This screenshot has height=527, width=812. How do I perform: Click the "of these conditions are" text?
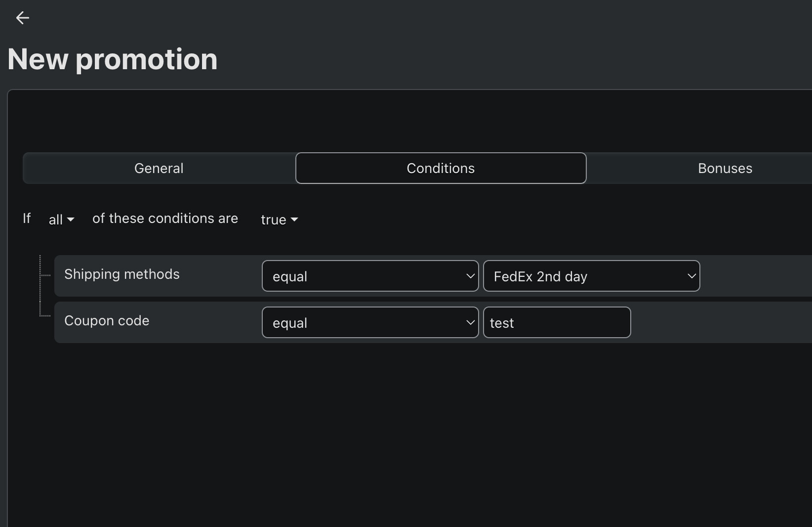click(165, 219)
